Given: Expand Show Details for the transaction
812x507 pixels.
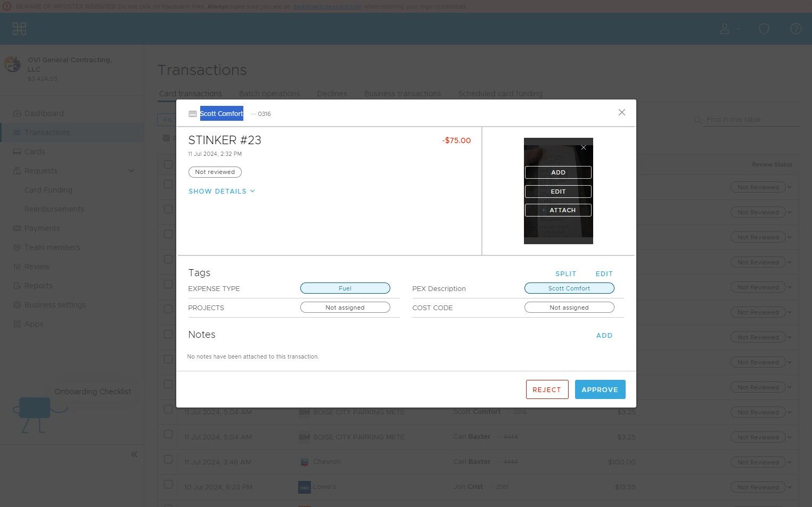Looking at the screenshot, I should [222, 192].
